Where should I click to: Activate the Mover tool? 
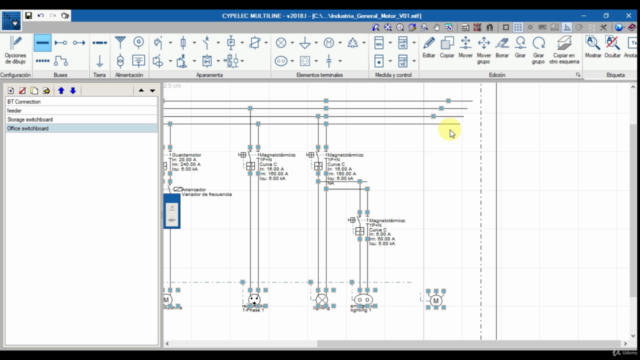[465, 47]
